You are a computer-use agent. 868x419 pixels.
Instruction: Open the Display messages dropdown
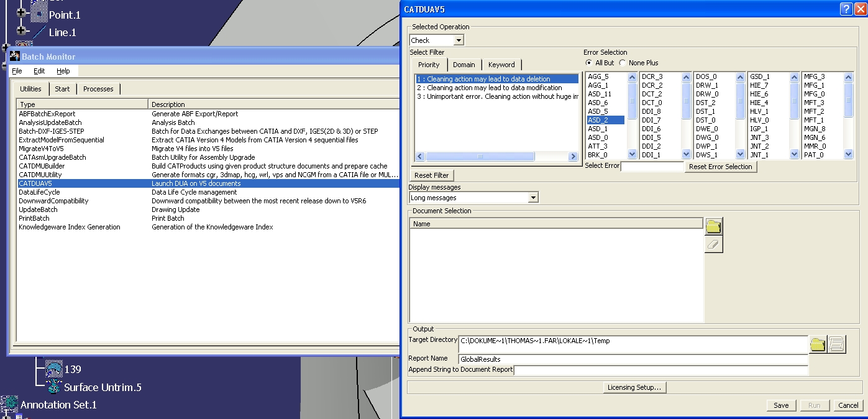point(533,198)
